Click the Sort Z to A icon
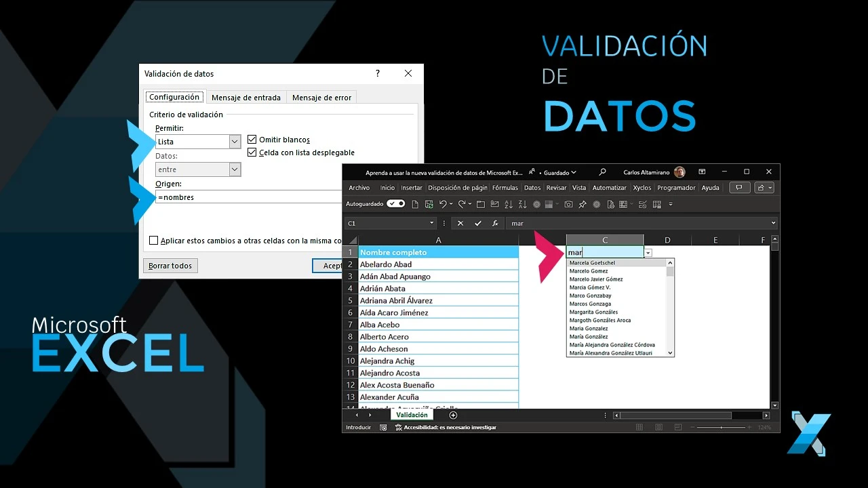The height and width of the screenshot is (488, 868). point(523,204)
